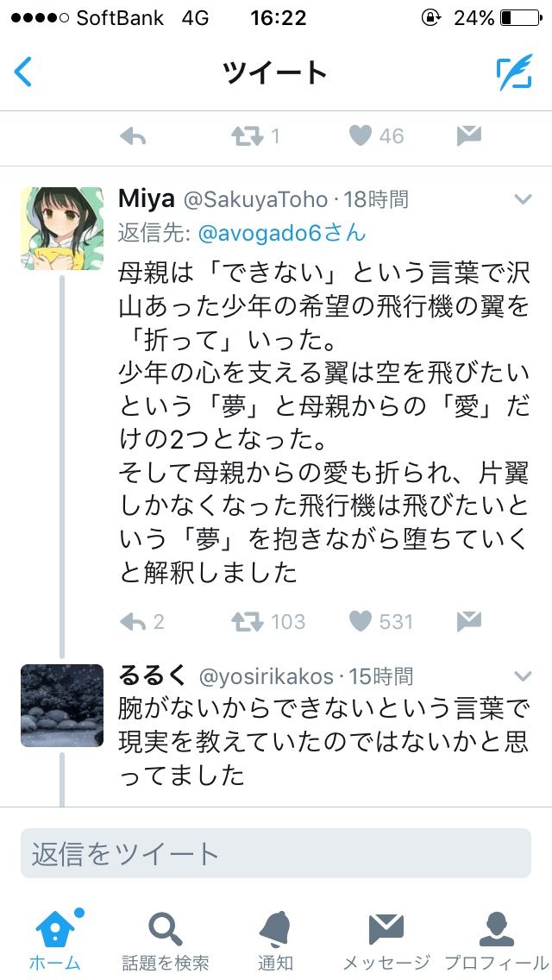Open the 通知 notifications tab

[275, 939]
